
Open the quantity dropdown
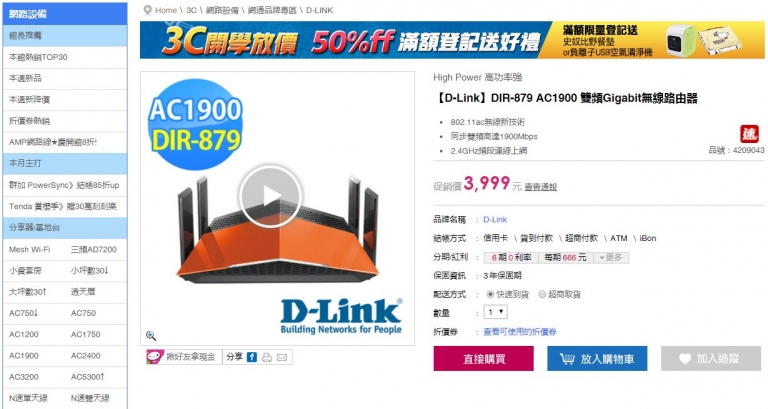[x=496, y=312]
